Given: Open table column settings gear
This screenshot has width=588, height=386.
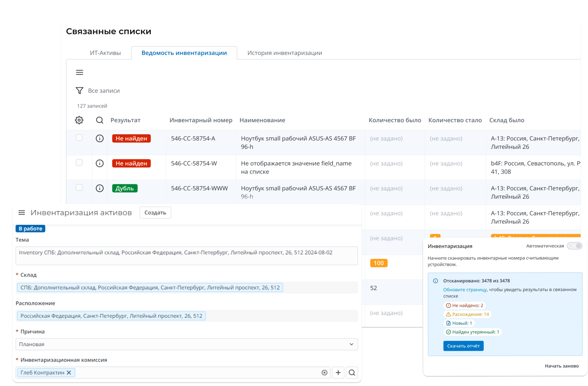Looking at the screenshot, I should pyautogui.click(x=79, y=120).
